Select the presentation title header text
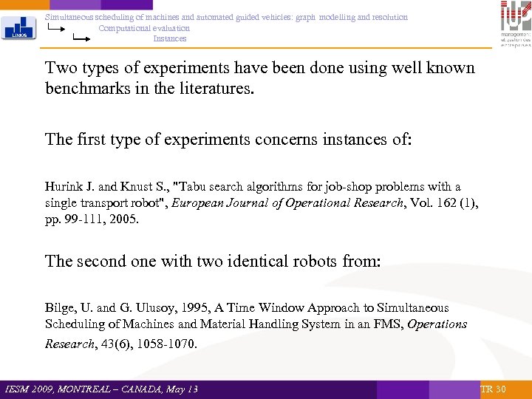The height and width of the screenshot is (399, 532). [x=226, y=17]
